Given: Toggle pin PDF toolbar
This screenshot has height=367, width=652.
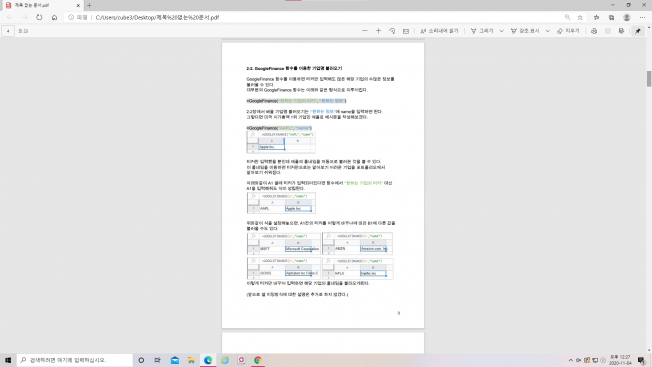Looking at the screenshot, I should 638,31.
